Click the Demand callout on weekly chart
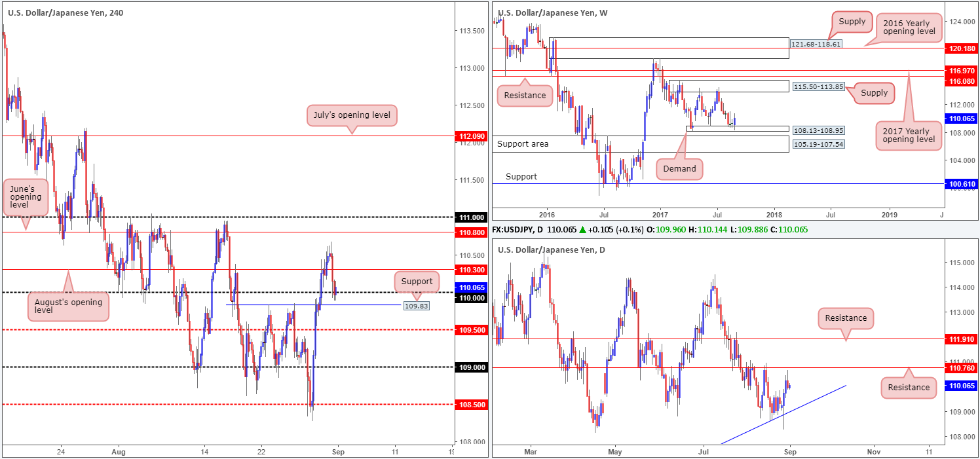Image resolution: width=980 pixels, height=459 pixels. tap(679, 169)
